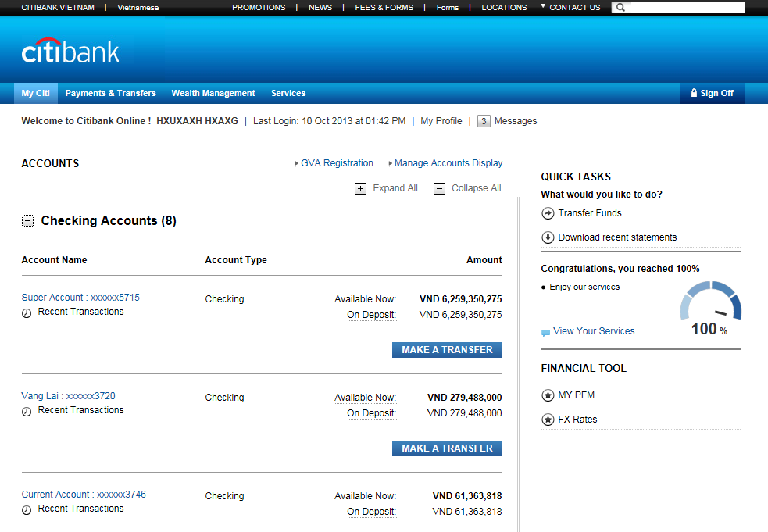Open Vang Lai xxxxxx3720 account
The height and width of the screenshot is (532, 768).
coord(69,396)
